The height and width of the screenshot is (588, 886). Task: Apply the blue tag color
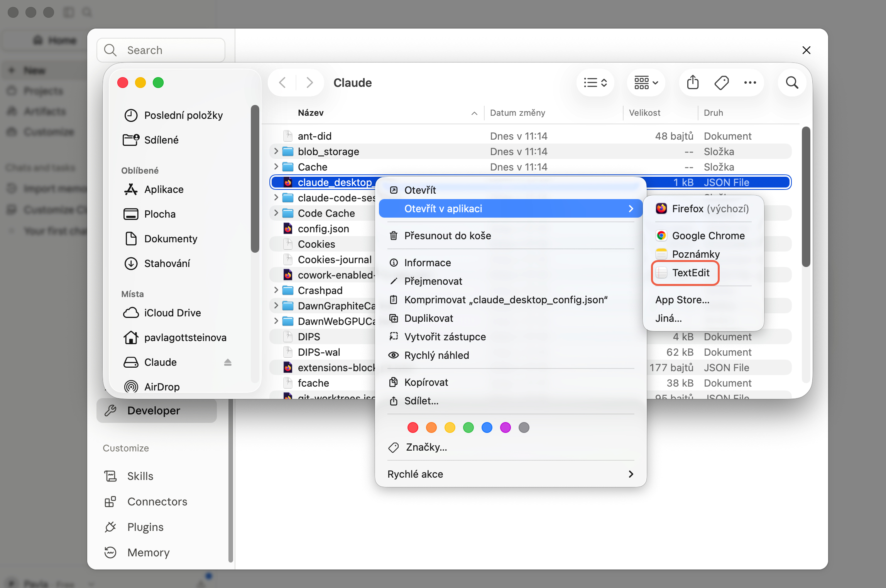click(x=487, y=427)
